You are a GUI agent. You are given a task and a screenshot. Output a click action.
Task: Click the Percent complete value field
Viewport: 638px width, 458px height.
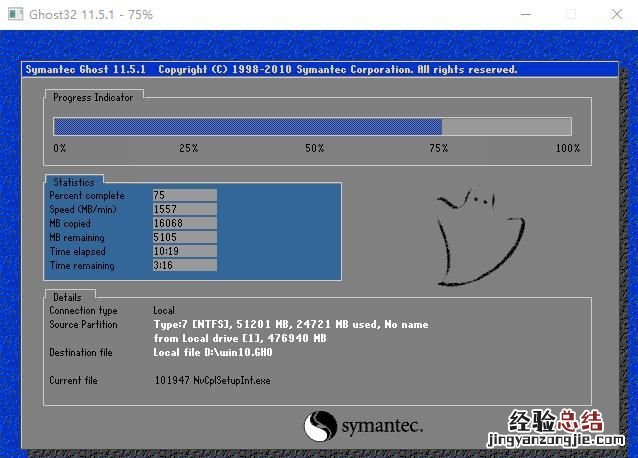184,196
